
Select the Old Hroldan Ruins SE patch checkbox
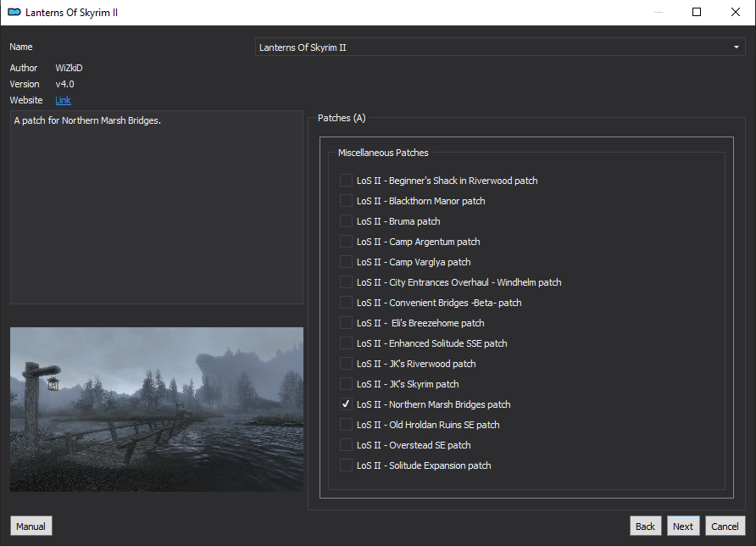(x=346, y=425)
